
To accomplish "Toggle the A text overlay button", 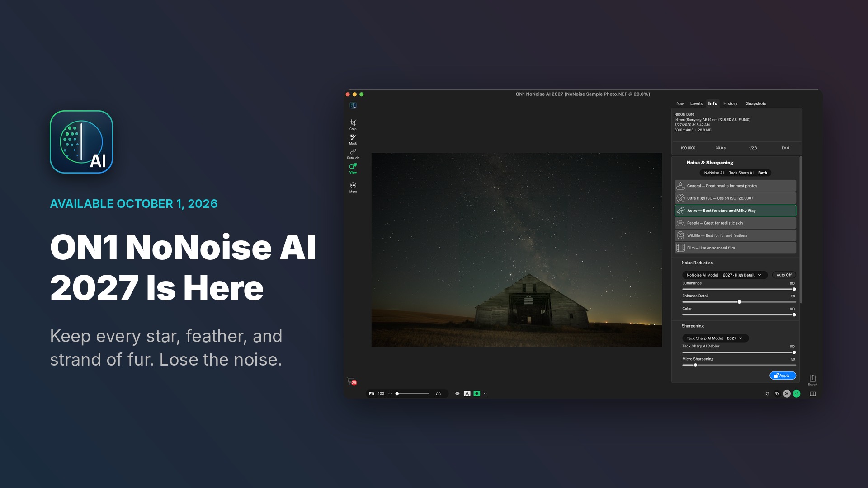I will tap(467, 394).
